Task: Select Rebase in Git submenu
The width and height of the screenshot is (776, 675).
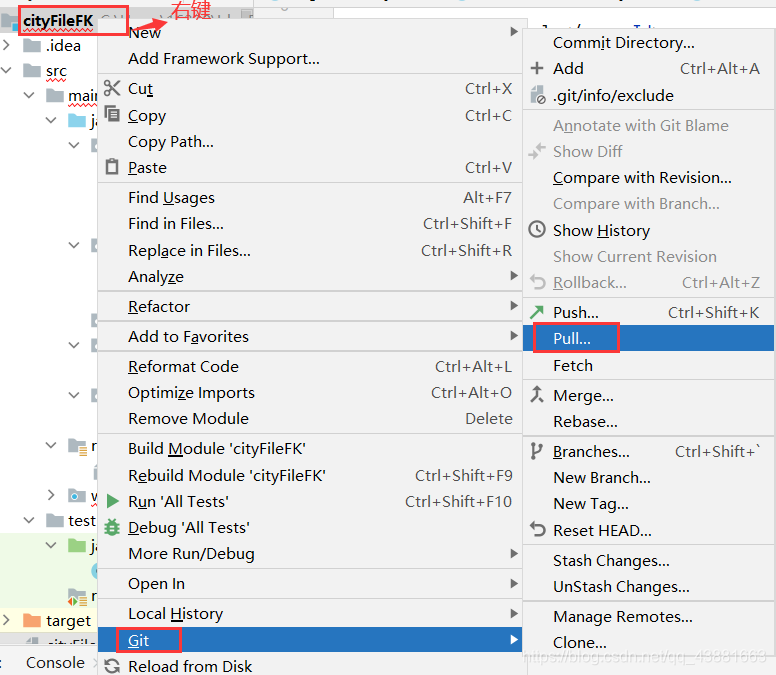Action: [x=648, y=422]
